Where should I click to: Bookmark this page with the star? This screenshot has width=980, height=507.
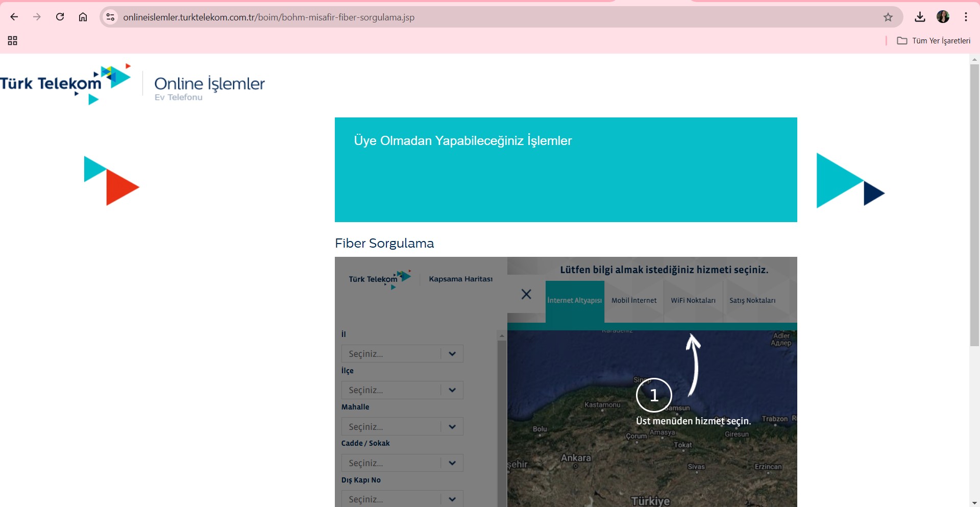point(888,17)
